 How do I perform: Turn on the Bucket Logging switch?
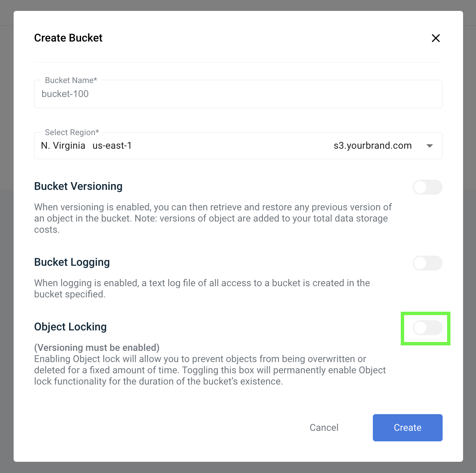coord(427,263)
